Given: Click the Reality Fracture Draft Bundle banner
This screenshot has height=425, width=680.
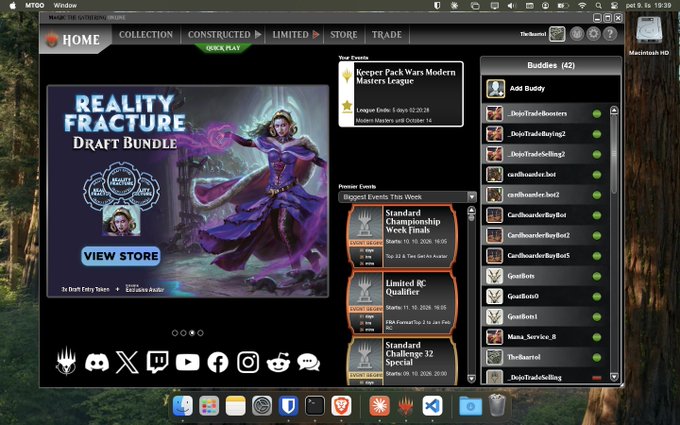Looking at the screenshot, I should pyautogui.click(x=187, y=191).
